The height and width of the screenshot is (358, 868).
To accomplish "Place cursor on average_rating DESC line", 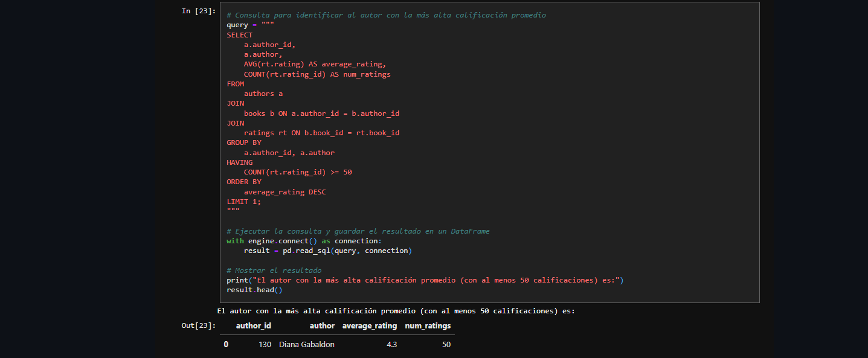I will pos(285,192).
